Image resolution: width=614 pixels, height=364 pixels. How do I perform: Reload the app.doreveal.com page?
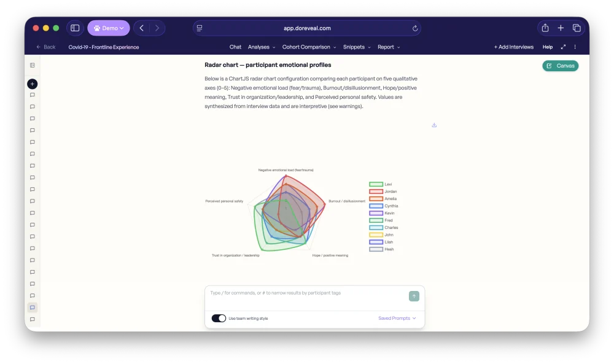click(x=414, y=28)
